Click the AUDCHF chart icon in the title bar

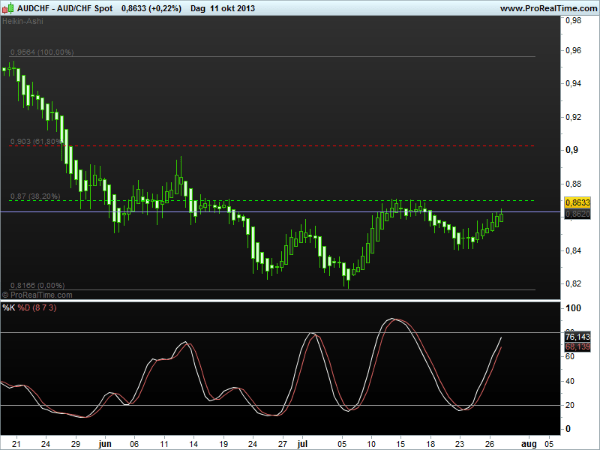tap(8, 8)
